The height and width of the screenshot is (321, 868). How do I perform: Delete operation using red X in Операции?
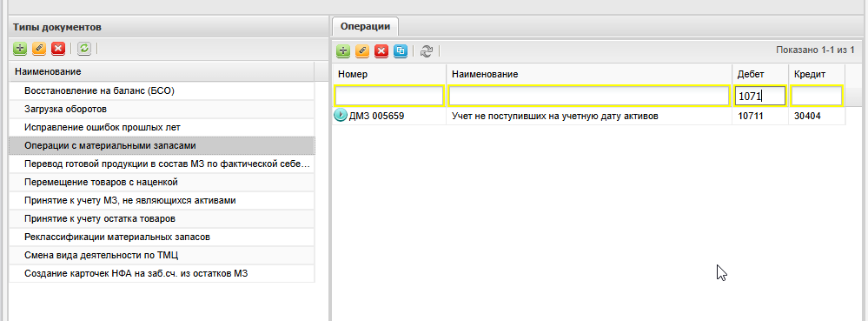381,51
